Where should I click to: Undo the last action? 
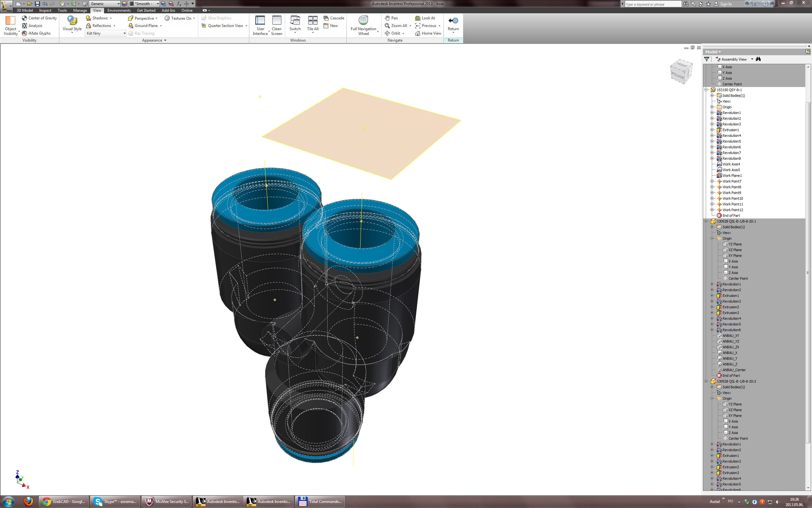[x=45, y=4]
